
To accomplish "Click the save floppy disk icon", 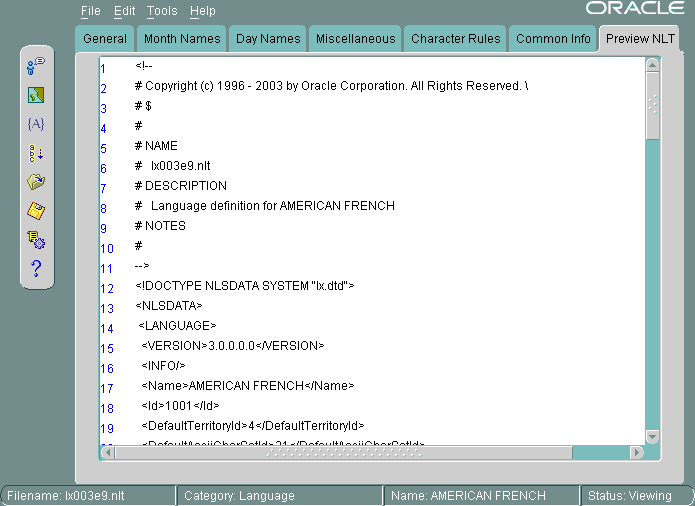I will [36, 211].
